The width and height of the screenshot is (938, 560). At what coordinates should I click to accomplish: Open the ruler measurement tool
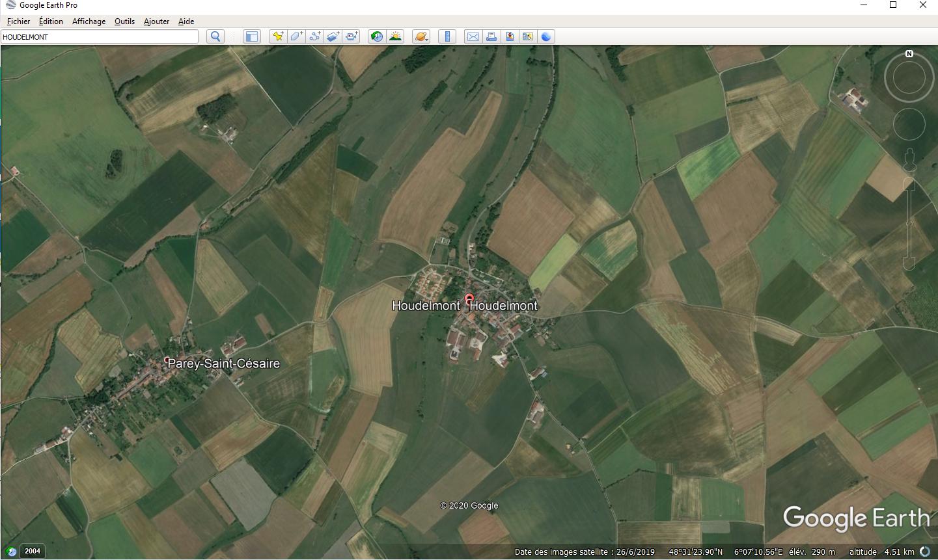(x=447, y=36)
